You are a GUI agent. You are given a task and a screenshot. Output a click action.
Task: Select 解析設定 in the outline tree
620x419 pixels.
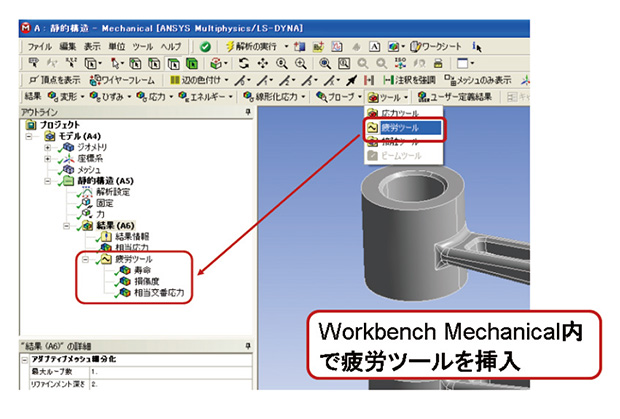point(113,192)
